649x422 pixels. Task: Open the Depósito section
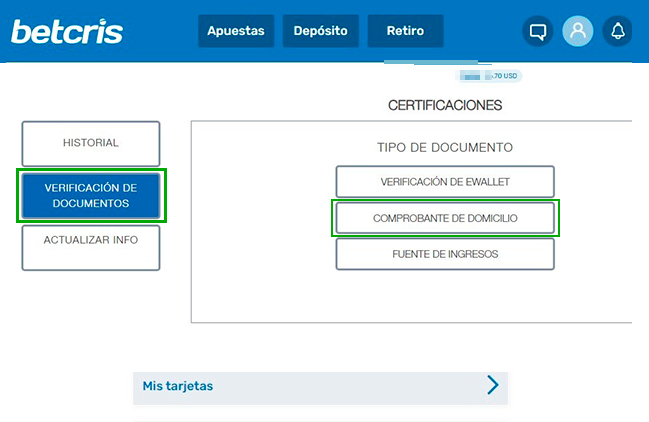click(321, 31)
